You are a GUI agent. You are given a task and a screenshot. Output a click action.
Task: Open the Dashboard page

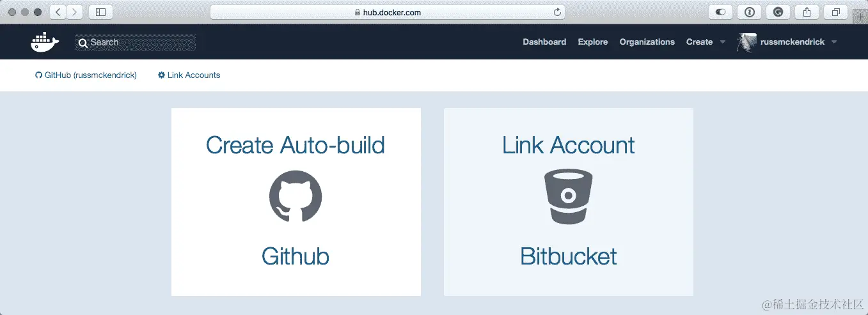[544, 42]
